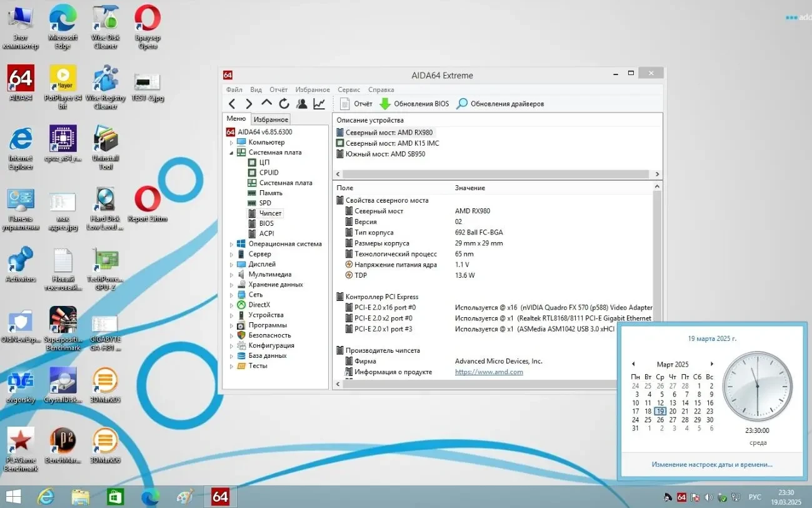Expand the Сервер tree node
This screenshot has height=508, width=812.
pos(231,254)
